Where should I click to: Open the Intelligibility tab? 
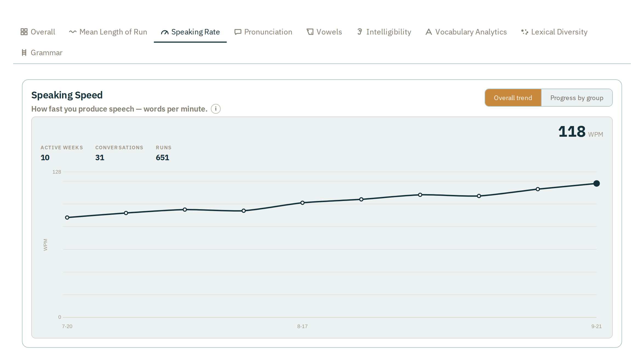coord(384,32)
